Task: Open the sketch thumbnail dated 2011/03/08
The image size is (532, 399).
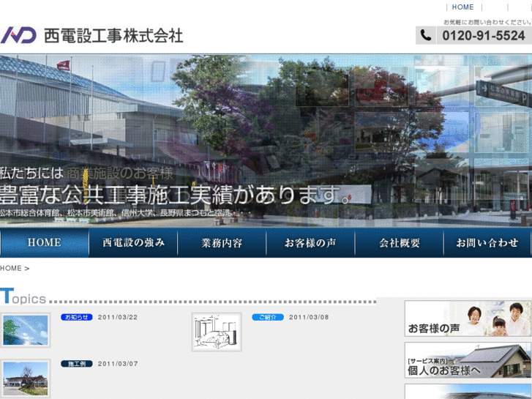Action: pyautogui.click(x=217, y=332)
